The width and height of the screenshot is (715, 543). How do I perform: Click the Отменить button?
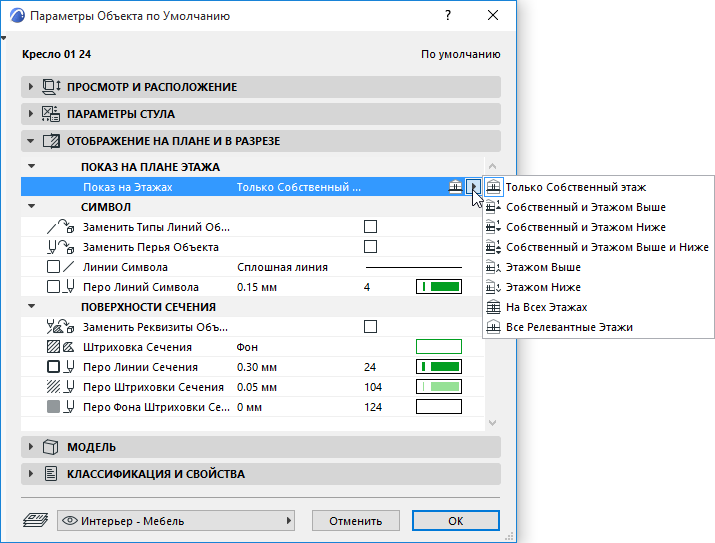(x=356, y=521)
